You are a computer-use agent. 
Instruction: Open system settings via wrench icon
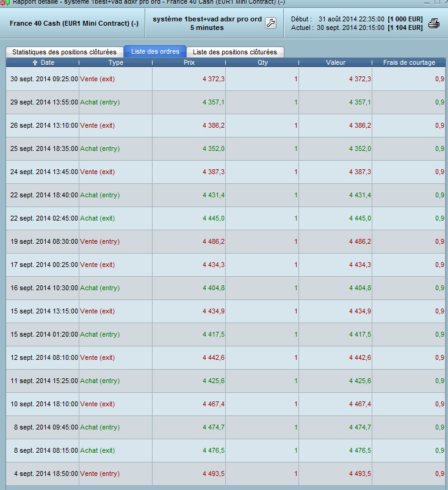pyautogui.click(x=270, y=23)
